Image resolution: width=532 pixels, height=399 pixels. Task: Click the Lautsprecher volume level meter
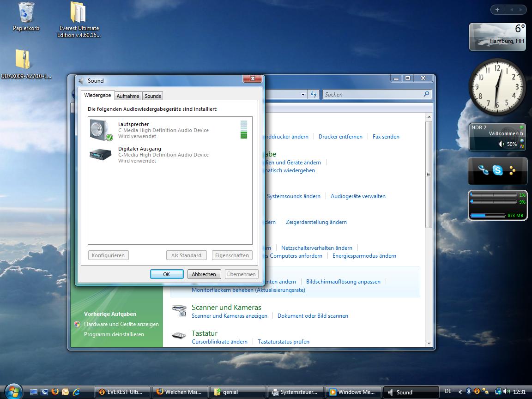pos(244,130)
